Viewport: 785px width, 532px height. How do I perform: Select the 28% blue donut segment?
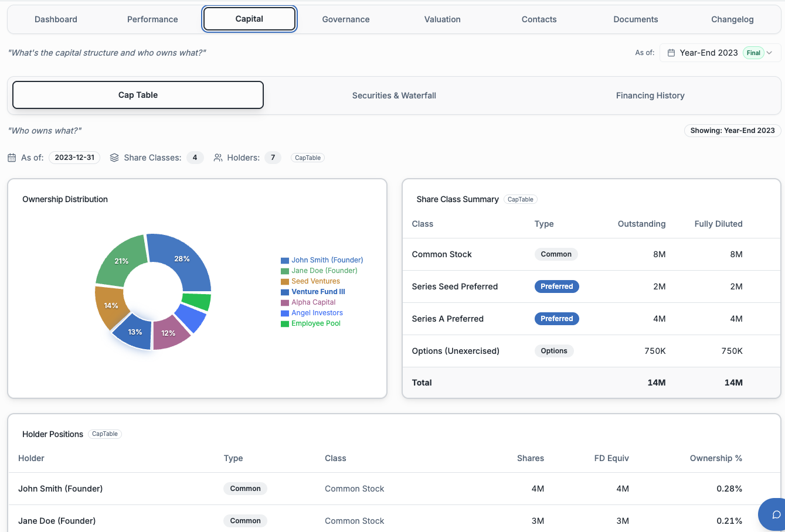tap(183, 258)
